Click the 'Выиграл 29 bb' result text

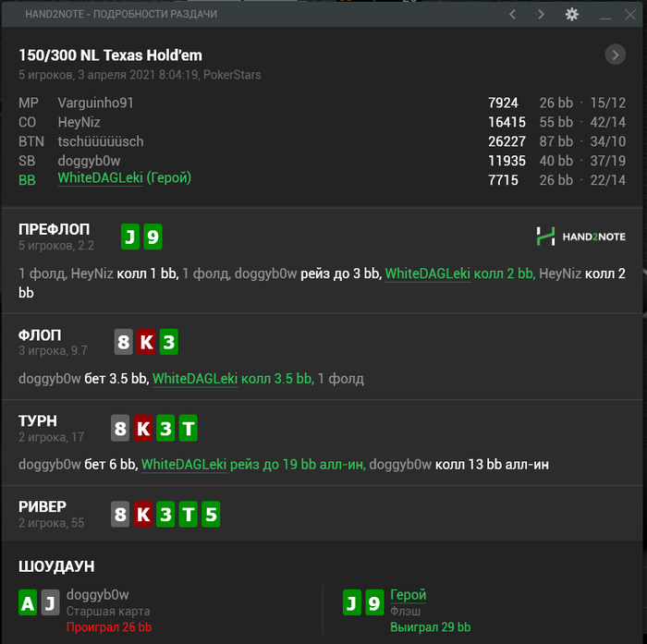click(431, 627)
